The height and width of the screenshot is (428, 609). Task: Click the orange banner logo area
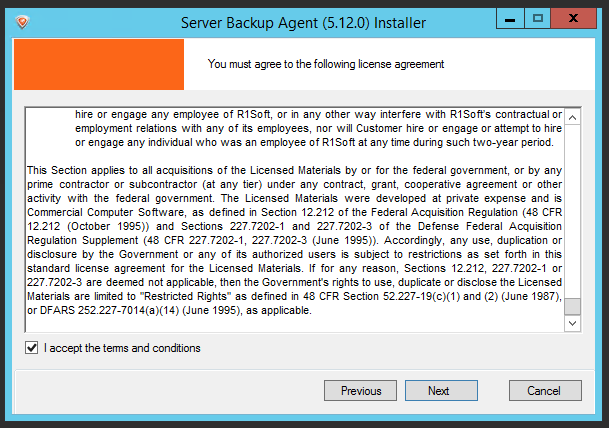[98, 64]
